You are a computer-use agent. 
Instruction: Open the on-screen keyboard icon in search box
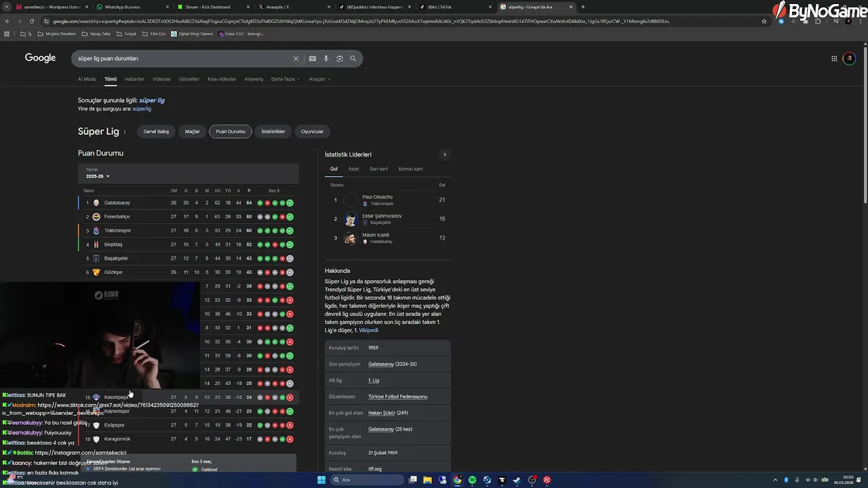[x=313, y=59]
